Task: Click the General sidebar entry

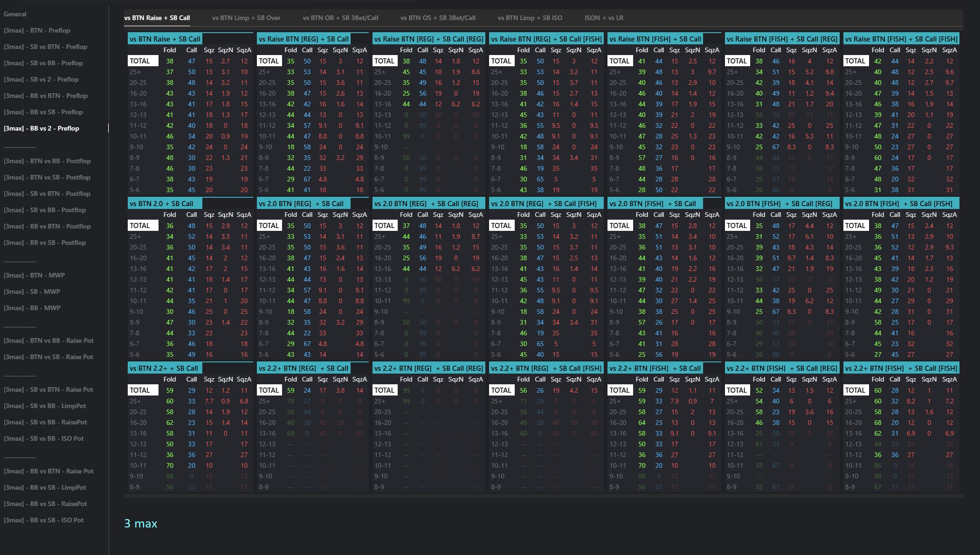Action: pyautogui.click(x=15, y=14)
